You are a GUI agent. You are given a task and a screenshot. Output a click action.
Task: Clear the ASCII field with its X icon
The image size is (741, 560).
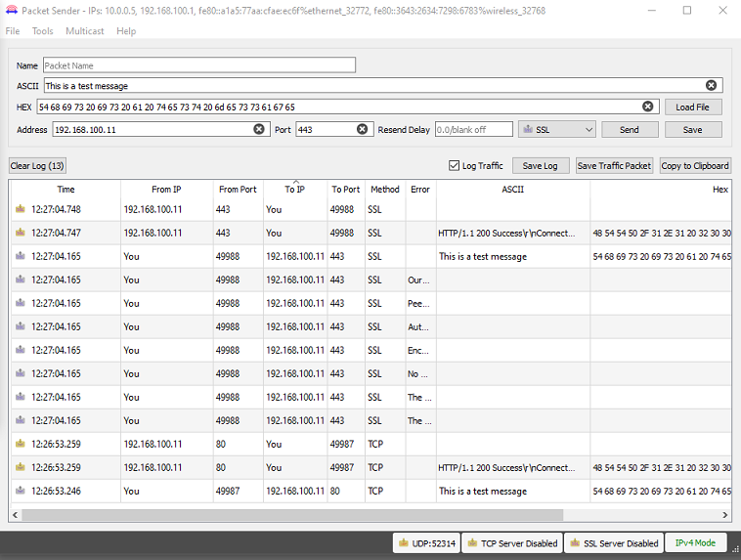tap(711, 85)
